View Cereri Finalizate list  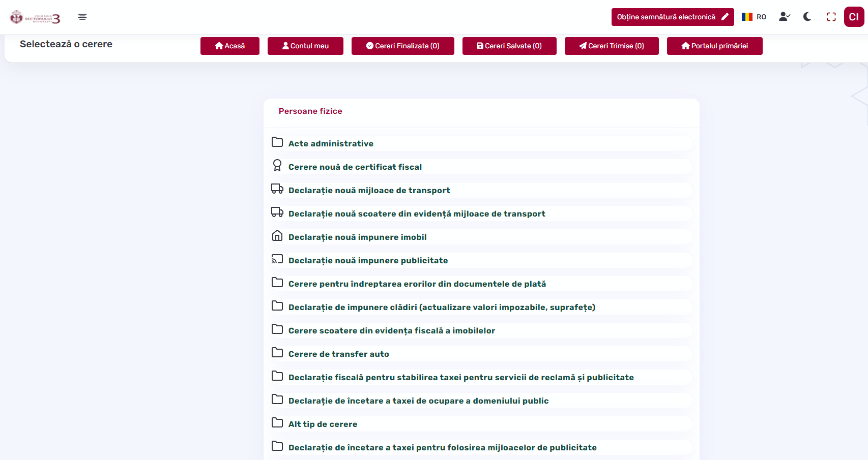(x=402, y=46)
